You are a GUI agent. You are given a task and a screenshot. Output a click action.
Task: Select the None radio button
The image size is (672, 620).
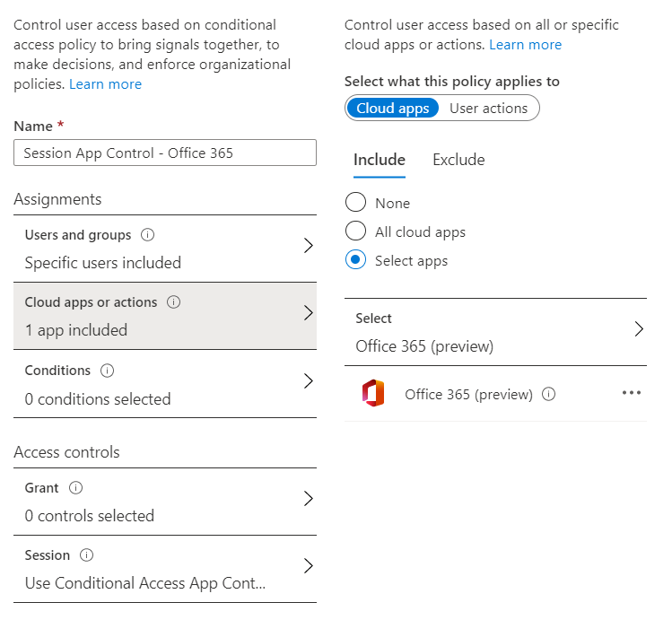pyautogui.click(x=356, y=203)
